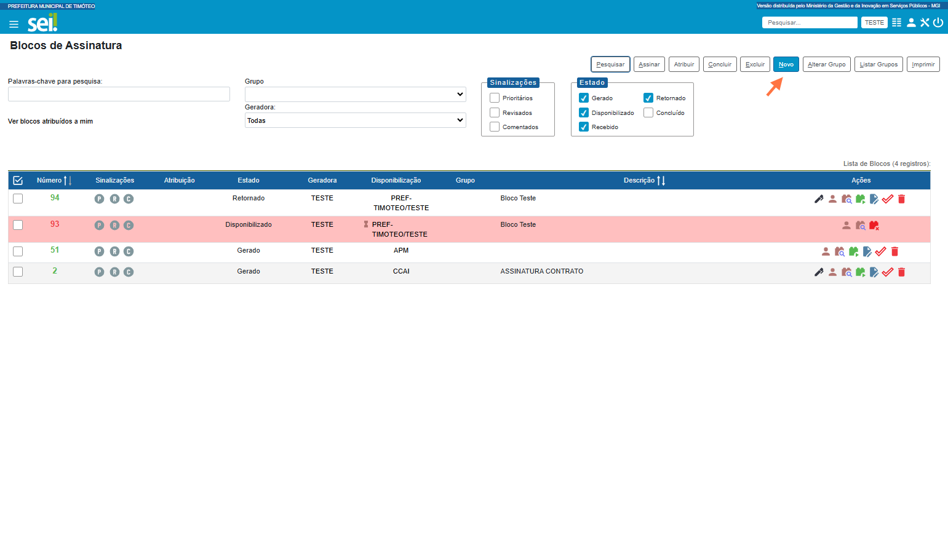Image resolution: width=948 pixels, height=560 pixels.
Task: Click the Alterar Grupo button
Action: click(827, 64)
